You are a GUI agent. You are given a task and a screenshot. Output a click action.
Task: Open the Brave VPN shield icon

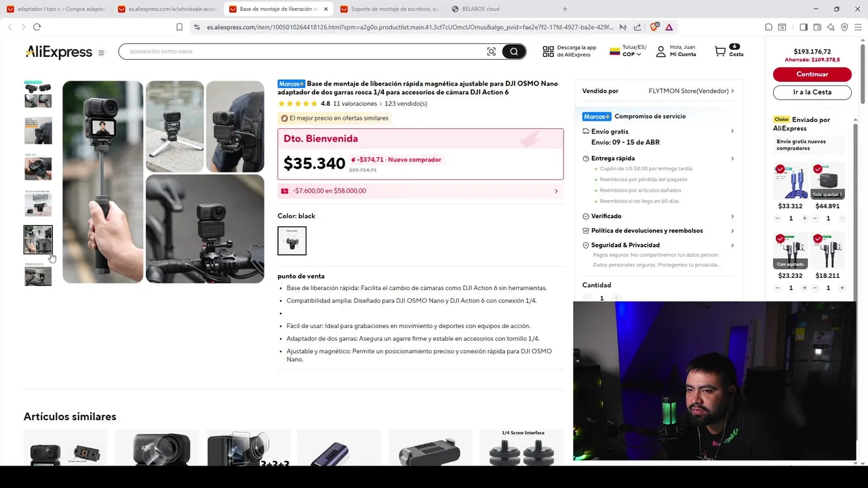844,27
